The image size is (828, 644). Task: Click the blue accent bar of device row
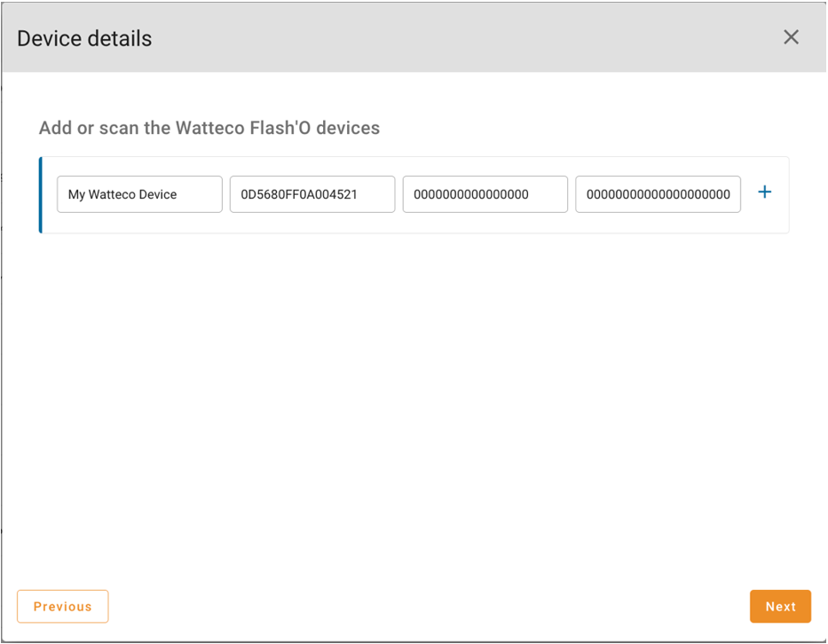(x=41, y=195)
